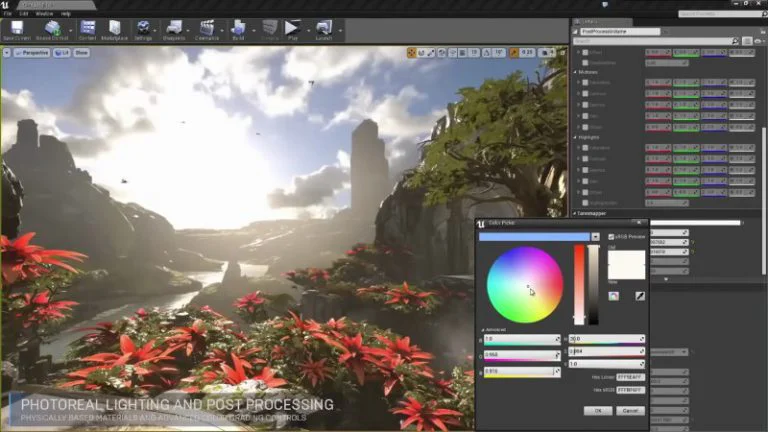Viewport: 768px width, 432px height.
Task: Click Cancel in the Color Picker
Action: 629,410
